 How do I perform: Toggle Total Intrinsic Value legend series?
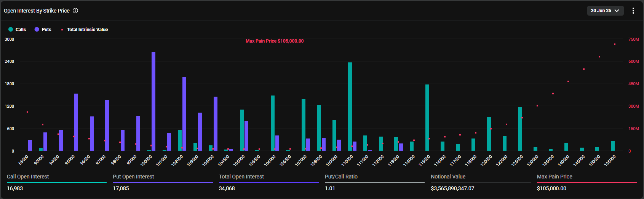tap(87, 30)
